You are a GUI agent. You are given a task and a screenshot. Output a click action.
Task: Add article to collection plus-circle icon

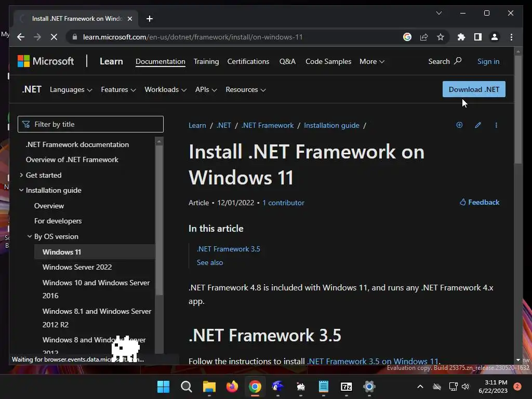pos(459,125)
